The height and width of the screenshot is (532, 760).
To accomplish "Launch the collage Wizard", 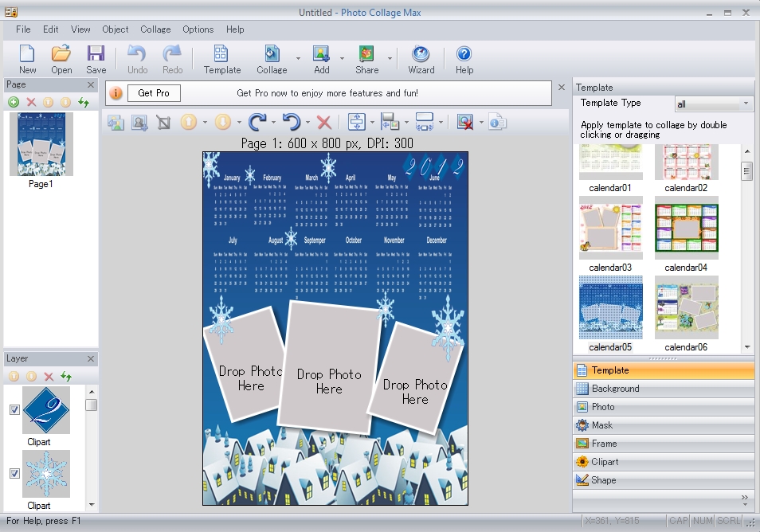I will [421, 57].
